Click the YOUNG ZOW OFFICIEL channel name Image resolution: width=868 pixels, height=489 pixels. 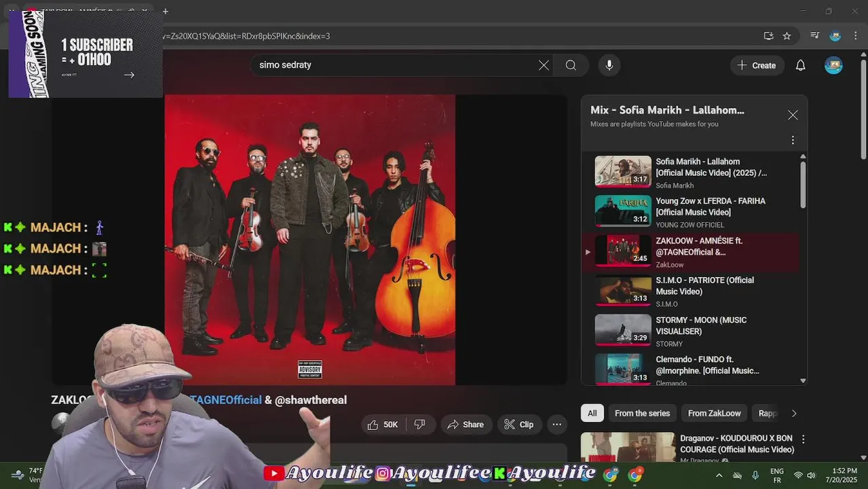tap(690, 225)
